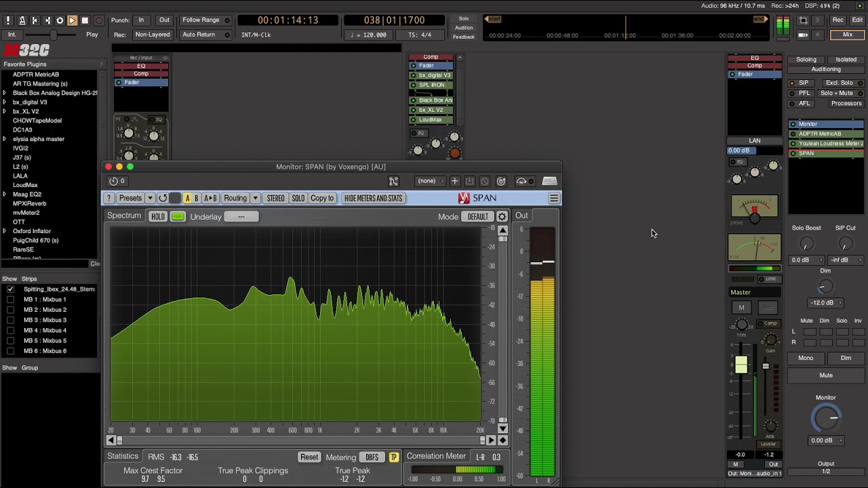Open SPAN Routing dropdown arrow
This screenshot has height=488, width=868.
tap(255, 198)
